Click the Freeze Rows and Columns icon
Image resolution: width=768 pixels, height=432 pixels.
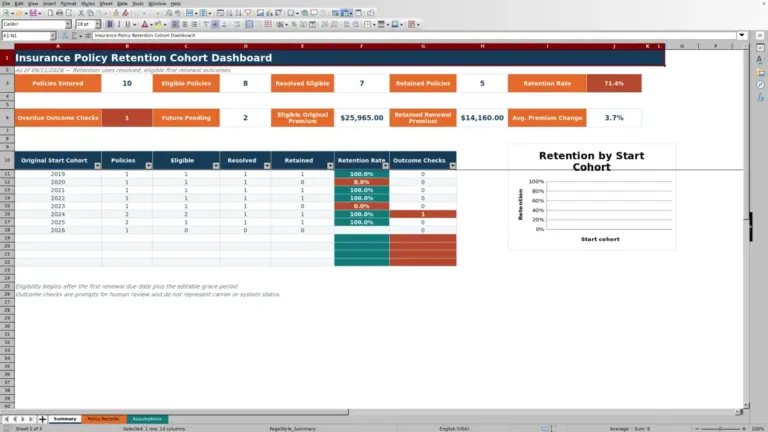(346, 13)
